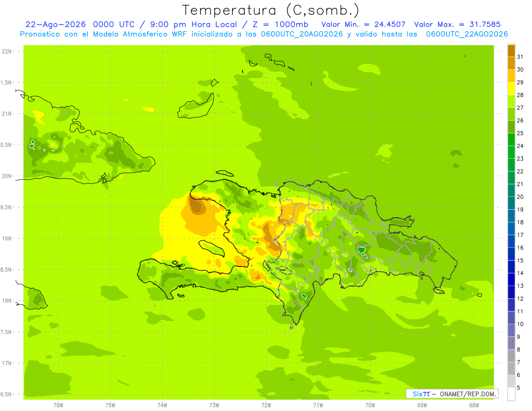The width and height of the screenshot is (532, 411).
Task: Click the ONAMET/REP.DOM. credit label
Action: [468, 394]
